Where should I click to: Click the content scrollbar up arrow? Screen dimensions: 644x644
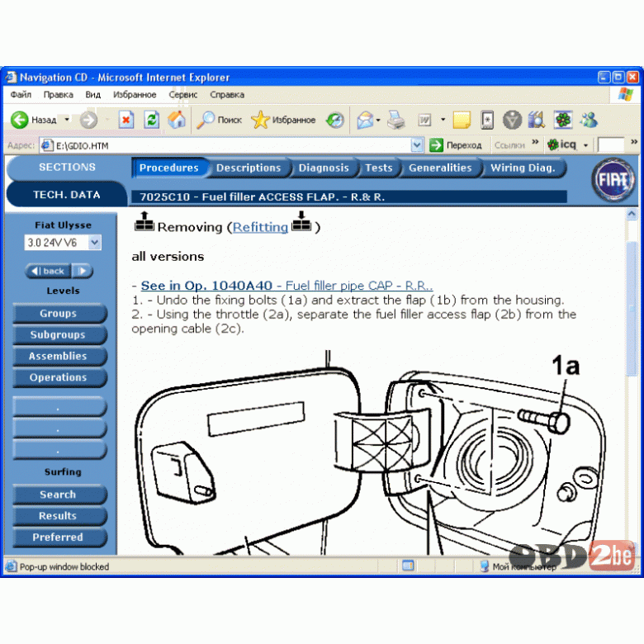632,214
